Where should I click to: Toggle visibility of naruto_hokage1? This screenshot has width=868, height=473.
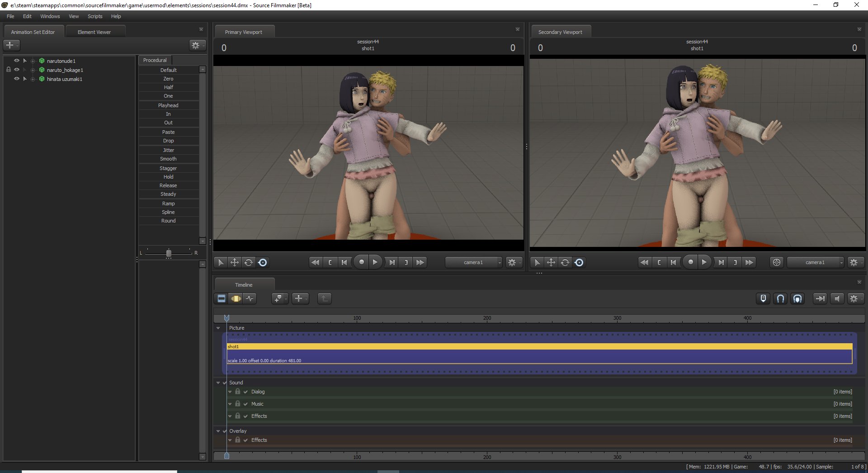click(x=17, y=70)
